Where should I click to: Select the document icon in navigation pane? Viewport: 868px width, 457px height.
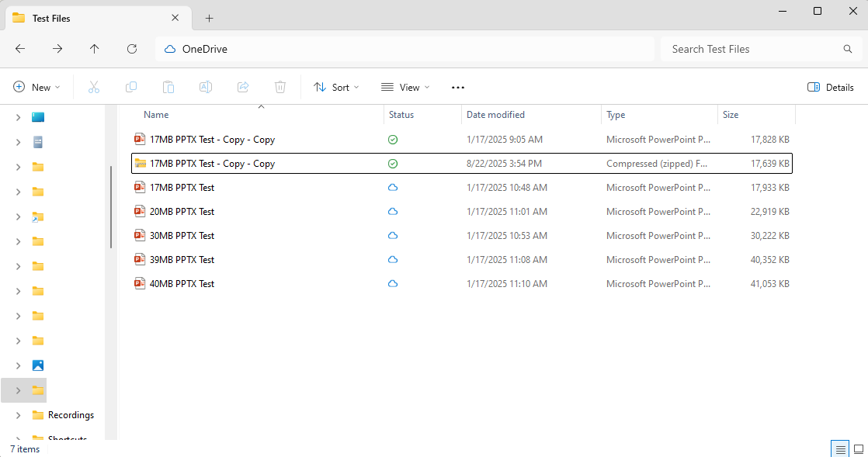coord(37,142)
